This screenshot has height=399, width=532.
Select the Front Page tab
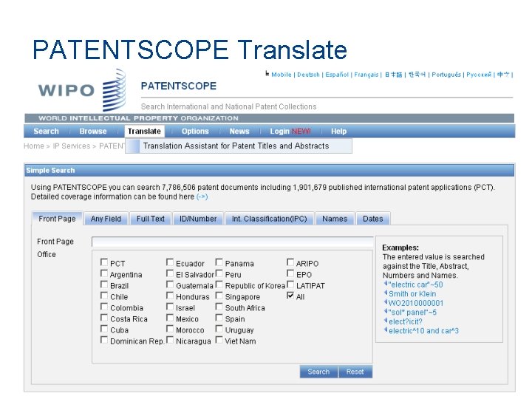click(x=57, y=219)
